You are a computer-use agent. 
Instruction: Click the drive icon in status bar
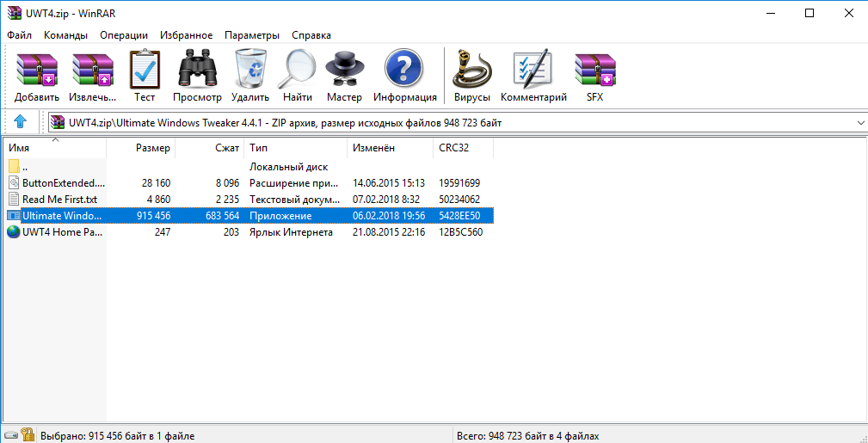[x=10, y=435]
